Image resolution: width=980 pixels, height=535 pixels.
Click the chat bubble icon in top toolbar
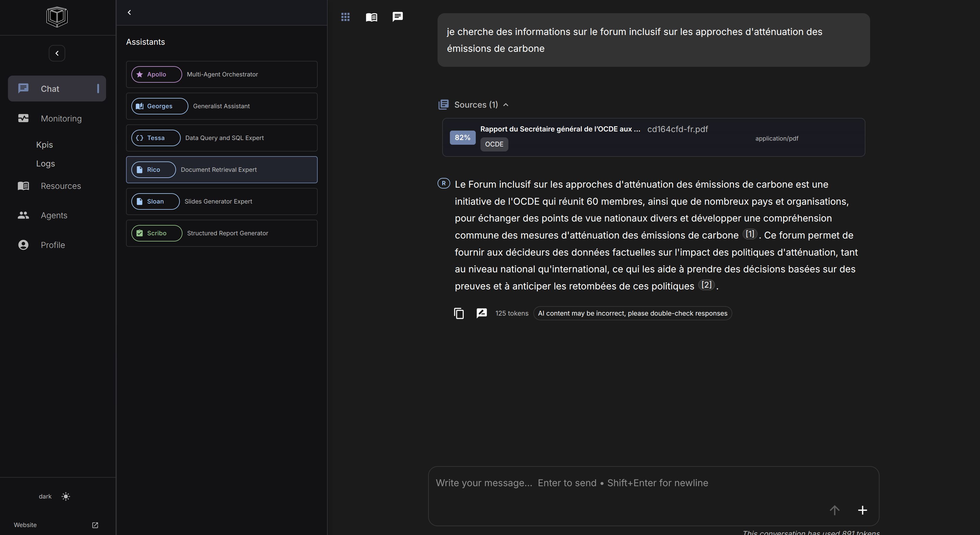pyautogui.click(x=398, y=17)
